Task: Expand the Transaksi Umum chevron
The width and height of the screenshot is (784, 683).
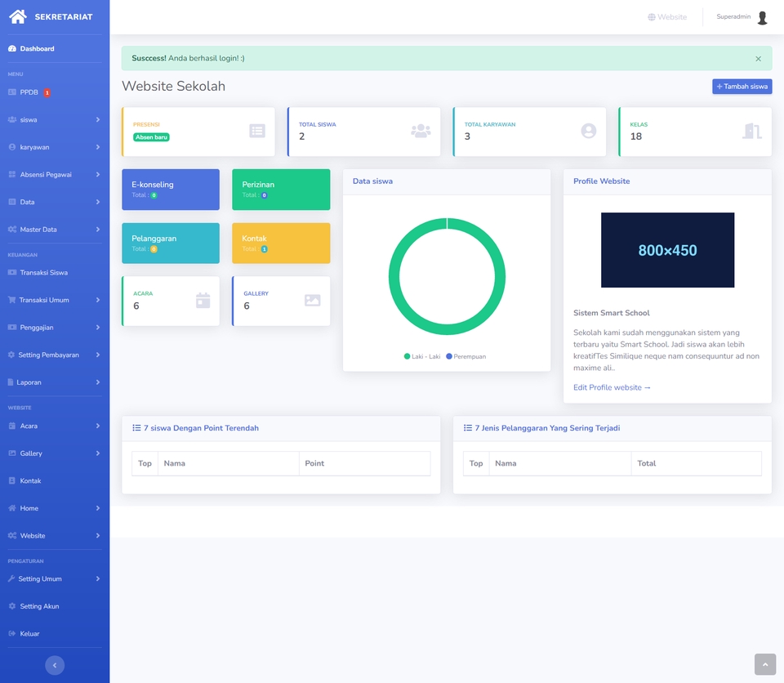Action: point(97,300)
